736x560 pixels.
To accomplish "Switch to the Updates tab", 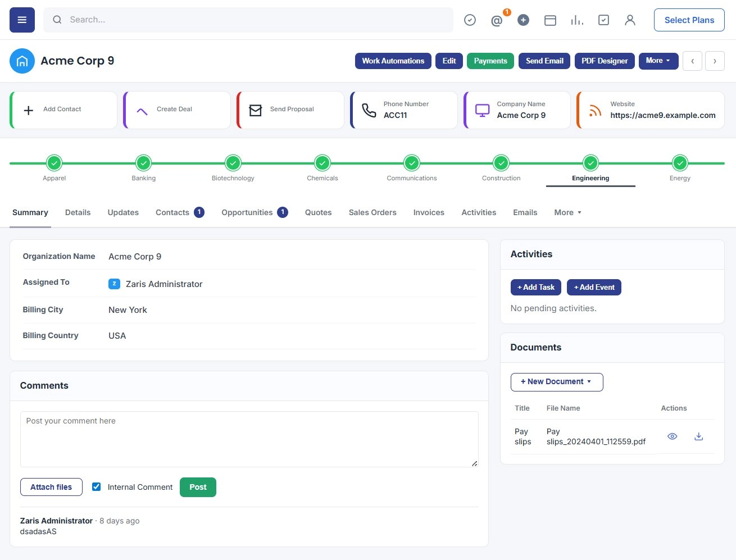I will coord(123,212).
